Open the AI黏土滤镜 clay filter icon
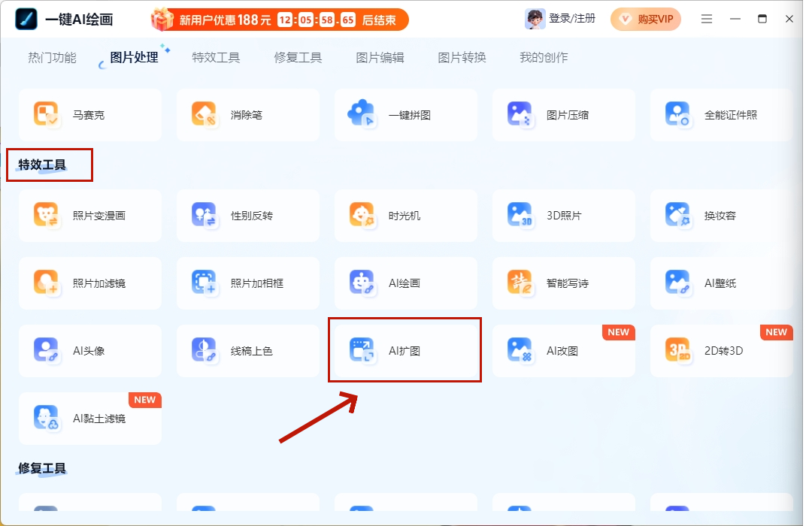This screenshot has width=812, height=526. (46, 418)
